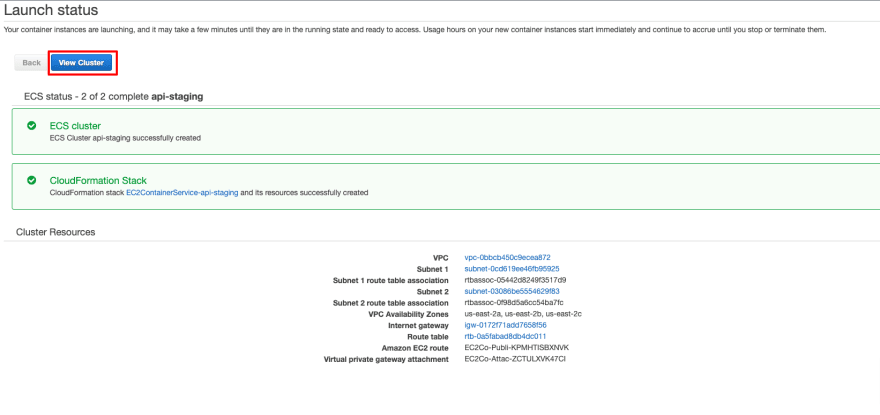Select the ECS cluster heading
Viewport: 880px width, 415px height.
pos(75,126)
